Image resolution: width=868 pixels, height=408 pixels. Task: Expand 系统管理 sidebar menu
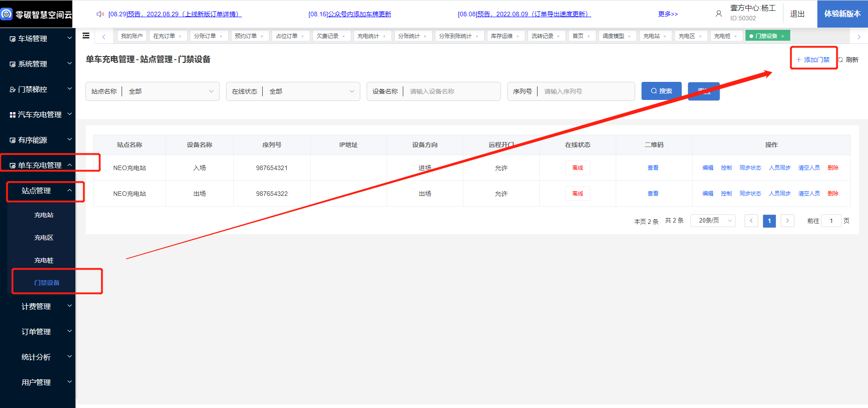[x=38, y=64]
